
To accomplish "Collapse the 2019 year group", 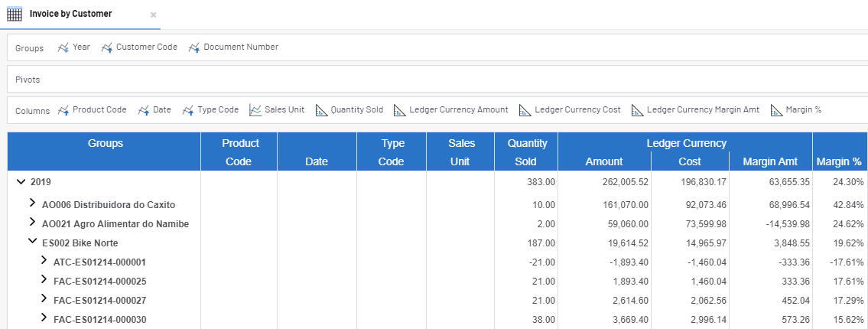I will (21, 182).
